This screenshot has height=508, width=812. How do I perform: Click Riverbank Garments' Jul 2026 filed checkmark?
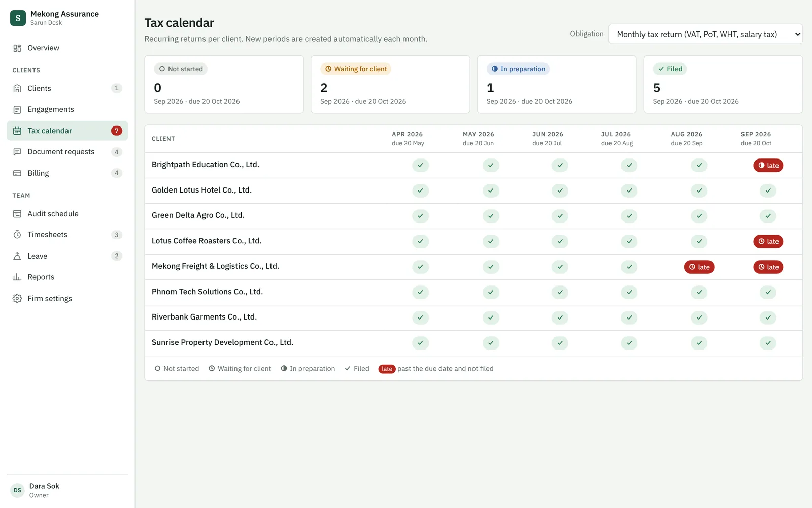coord(629,318)
